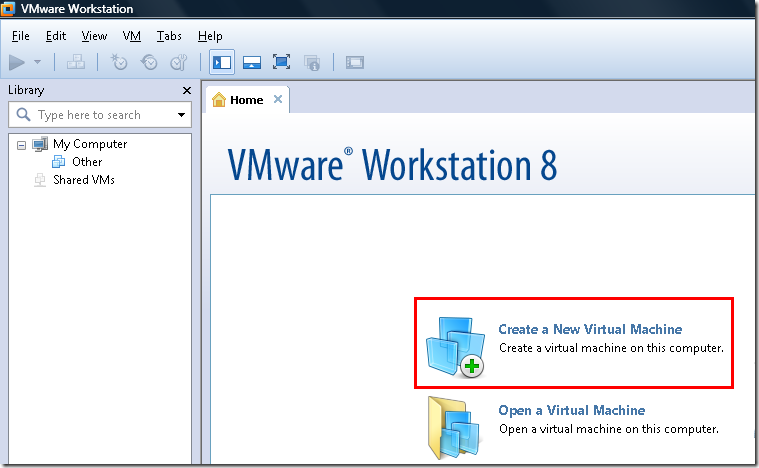The image size is (759, 468).
Task: Click the Send Ctrl+Alt+Del toolbar icon
Action: click(x=76, y=62)
